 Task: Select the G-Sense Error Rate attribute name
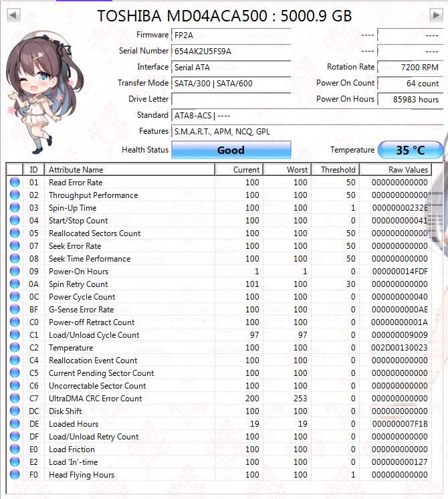pos(81,310)
